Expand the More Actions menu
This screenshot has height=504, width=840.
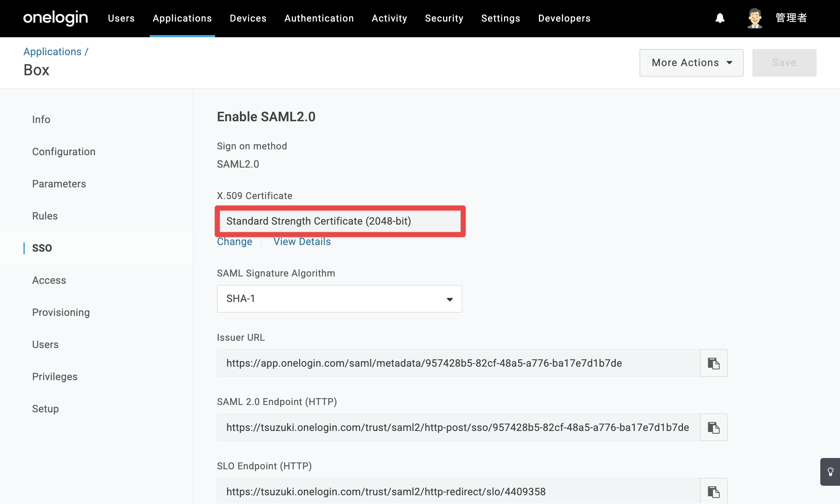click(x=691, y=63)
